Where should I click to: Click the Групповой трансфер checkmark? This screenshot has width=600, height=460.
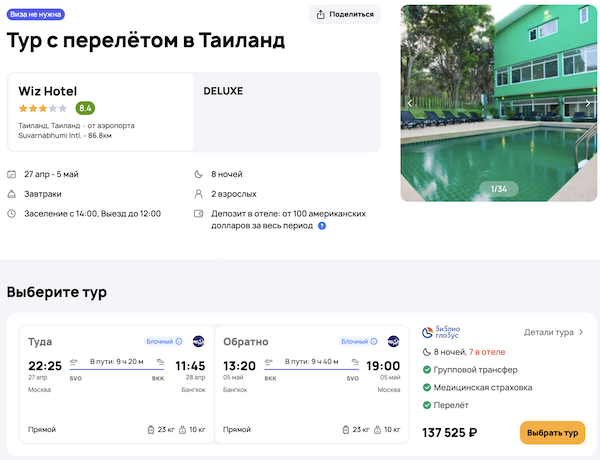coord(427,370)
